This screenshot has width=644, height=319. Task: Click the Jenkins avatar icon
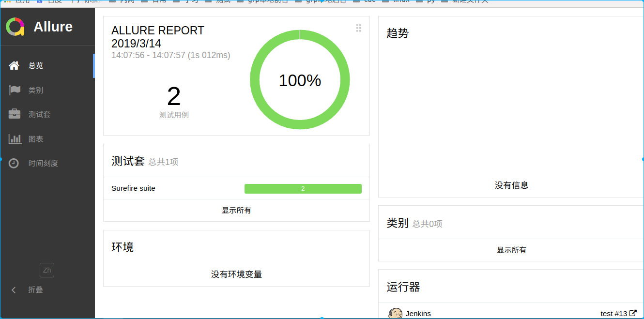[x=396, y=313]
